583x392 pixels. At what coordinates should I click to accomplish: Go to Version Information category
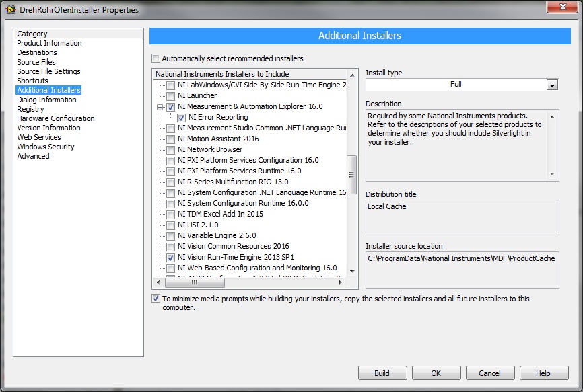click(x=48, y=128)
